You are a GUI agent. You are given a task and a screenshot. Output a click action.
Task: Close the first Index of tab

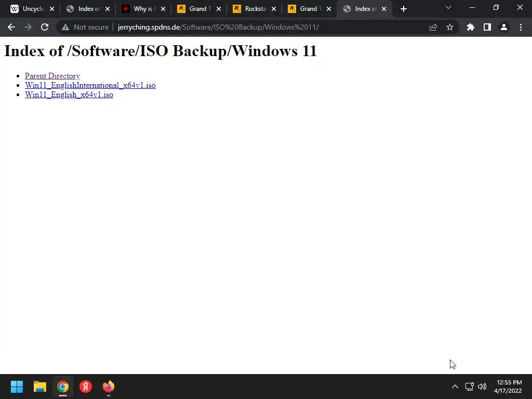point(108,9)
